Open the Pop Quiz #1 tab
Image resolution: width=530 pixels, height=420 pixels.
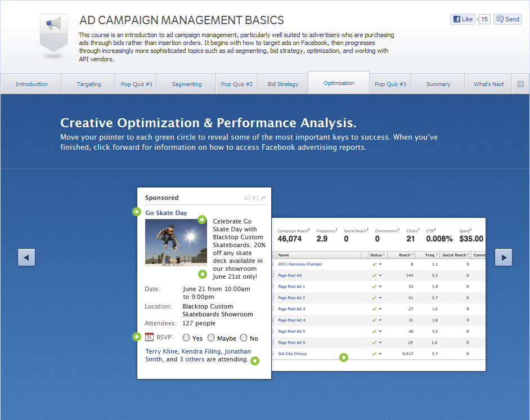[x=137, y=84]
